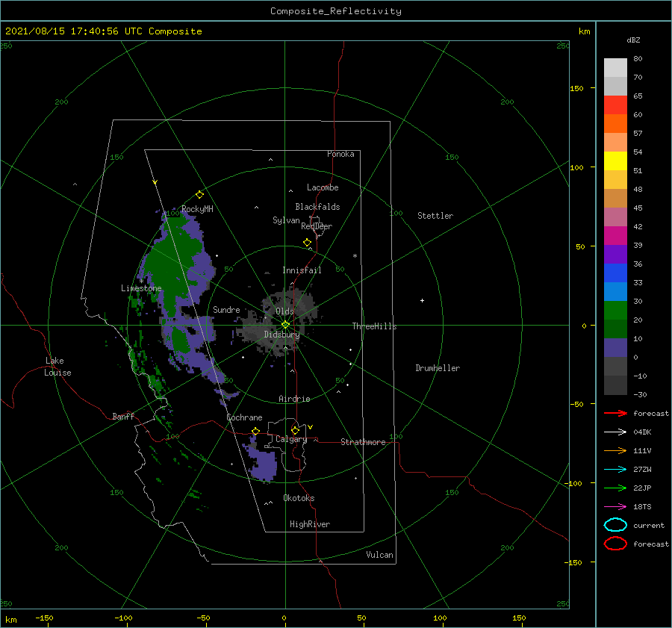This screenshot has width=672, height=628.
Task: Click the Limestone label
Action: [141, 288]
